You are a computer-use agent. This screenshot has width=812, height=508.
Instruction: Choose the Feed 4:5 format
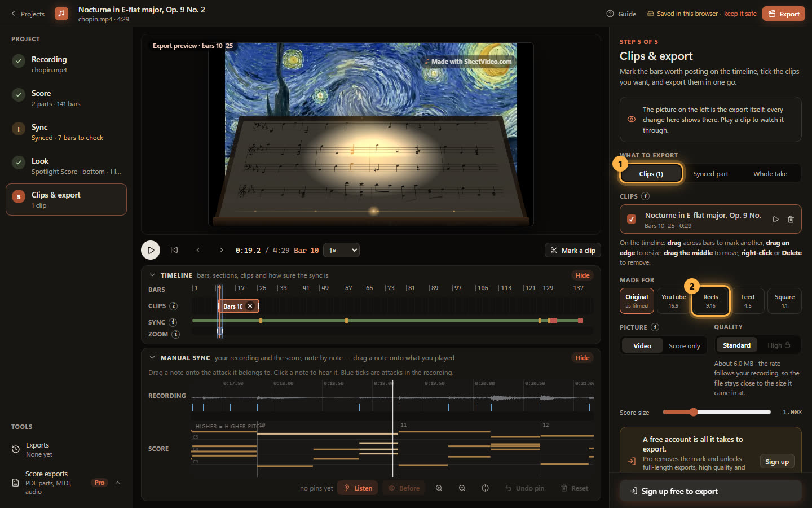point(748,301)
